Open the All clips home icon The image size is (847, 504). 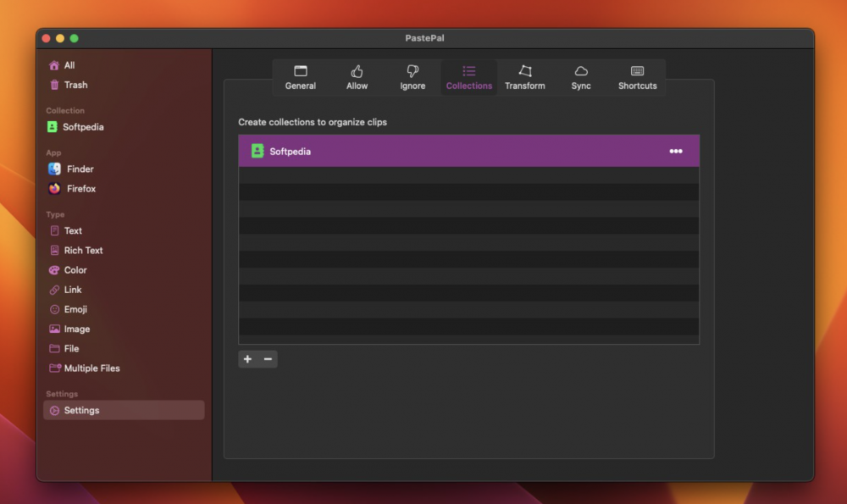[54, 65]
